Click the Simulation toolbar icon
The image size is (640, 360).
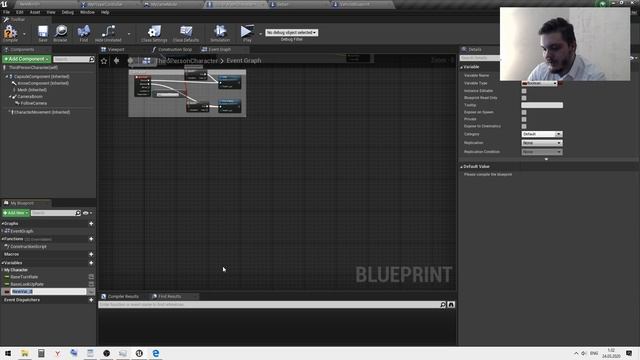pyautogui.click(x=220, y=33)
